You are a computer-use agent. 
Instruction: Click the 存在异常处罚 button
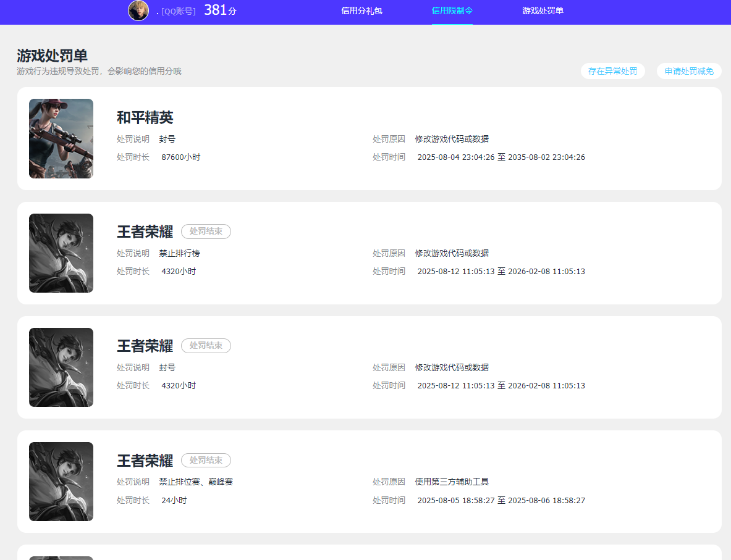pyautogui.click(x=612, y=71)
